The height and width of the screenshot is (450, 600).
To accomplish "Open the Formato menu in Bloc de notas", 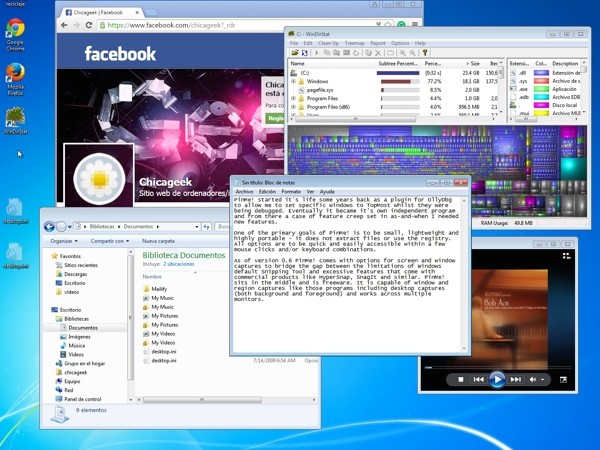I will [291, 191].
